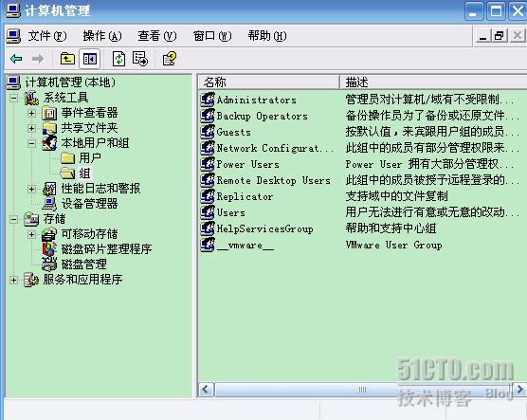
Task: Click the Users group icon
Action: point(208,212)
